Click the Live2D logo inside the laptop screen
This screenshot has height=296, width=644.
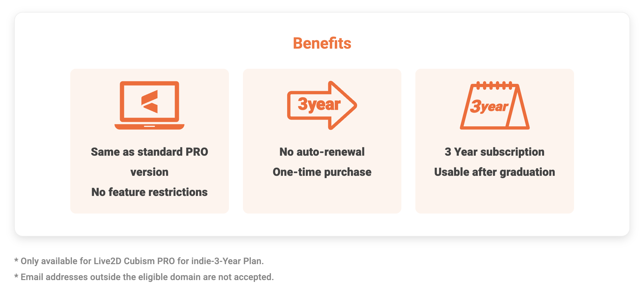149,101
